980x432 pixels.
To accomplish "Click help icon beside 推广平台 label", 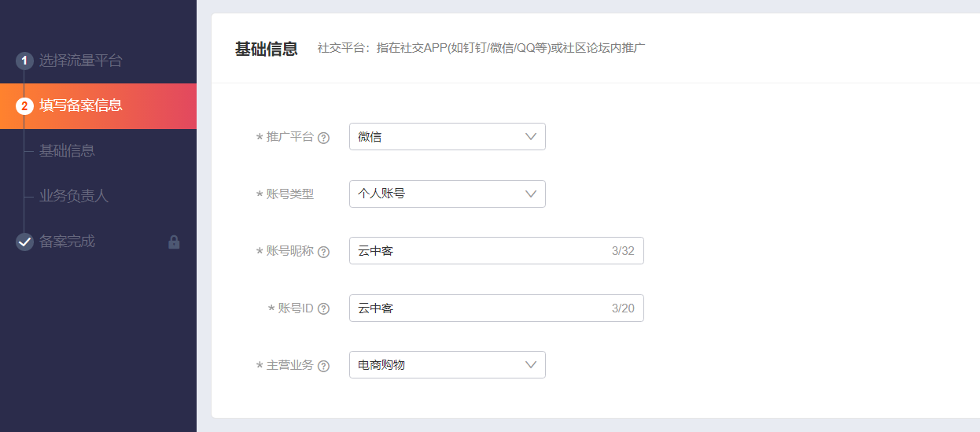I will point(323,138).
